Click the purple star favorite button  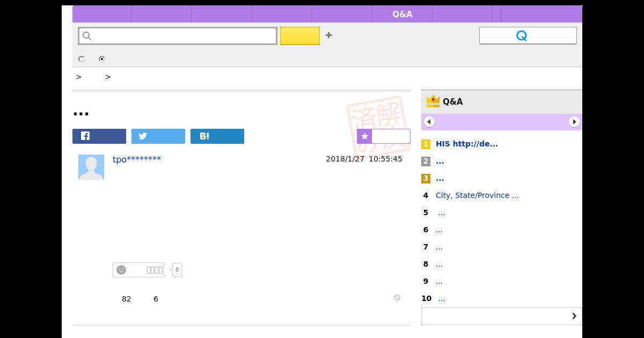point(384,136)
